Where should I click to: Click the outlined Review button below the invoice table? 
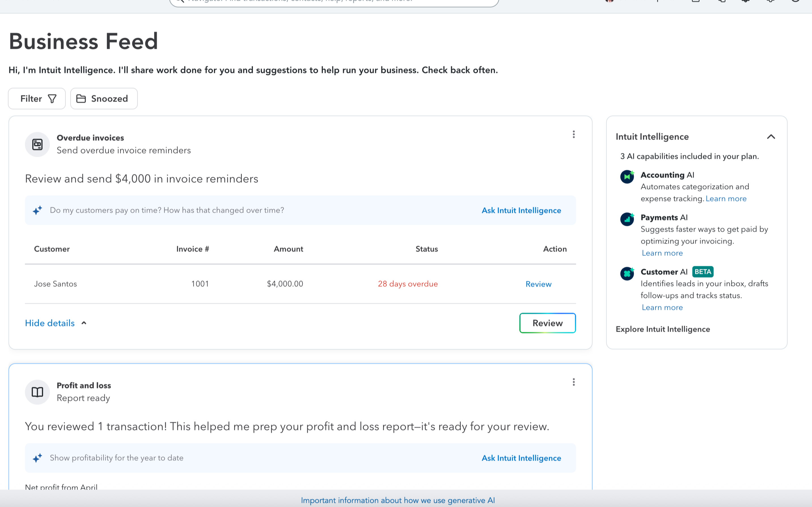(547, 323)
